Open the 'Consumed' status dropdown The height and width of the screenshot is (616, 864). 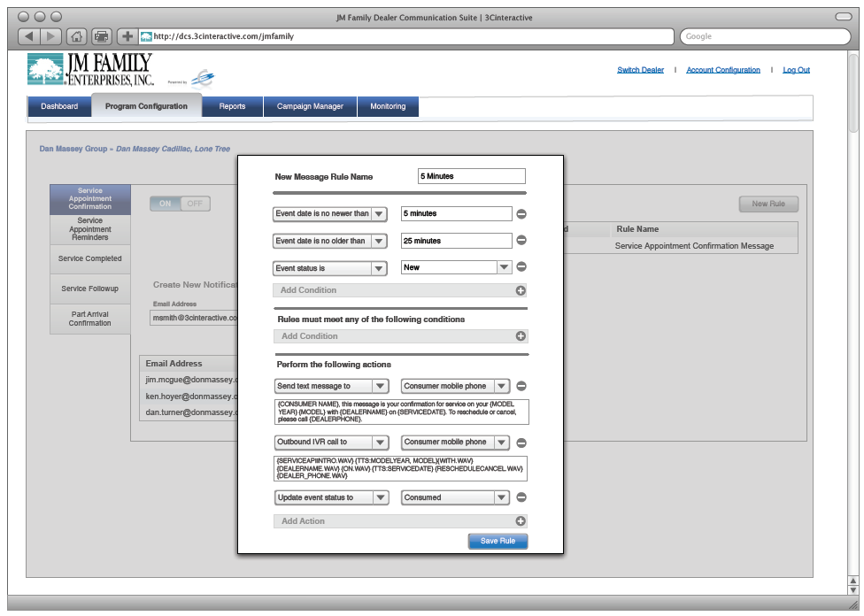[455, 497]
